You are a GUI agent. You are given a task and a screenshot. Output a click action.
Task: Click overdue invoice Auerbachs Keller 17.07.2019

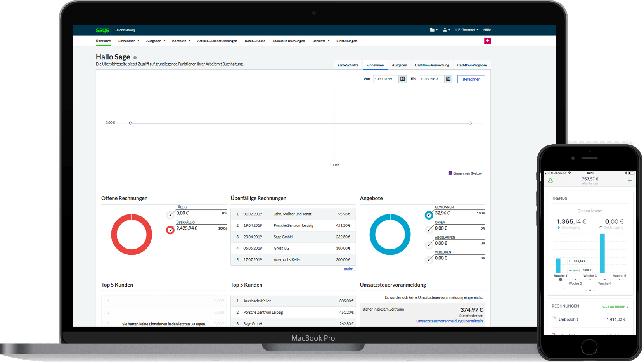(x=293, y=260)
